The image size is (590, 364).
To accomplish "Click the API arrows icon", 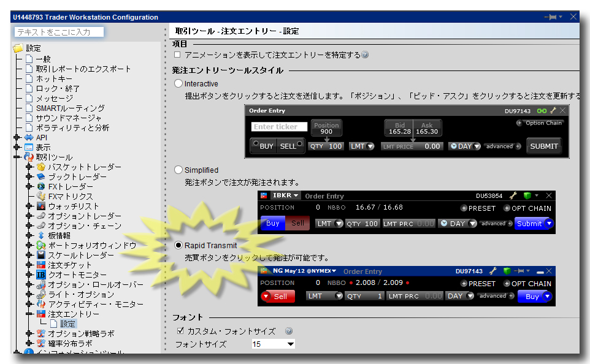I will pyautogui.click(x=29, y=137).
